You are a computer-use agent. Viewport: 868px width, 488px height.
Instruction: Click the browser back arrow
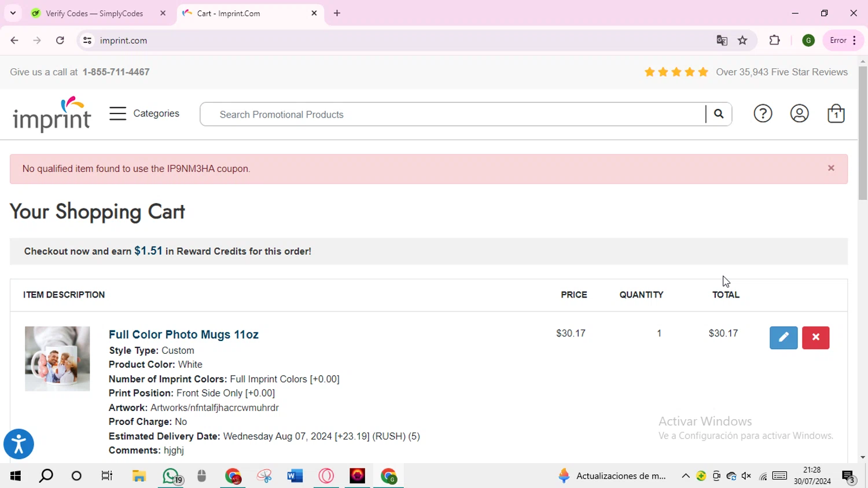[14, 41]
